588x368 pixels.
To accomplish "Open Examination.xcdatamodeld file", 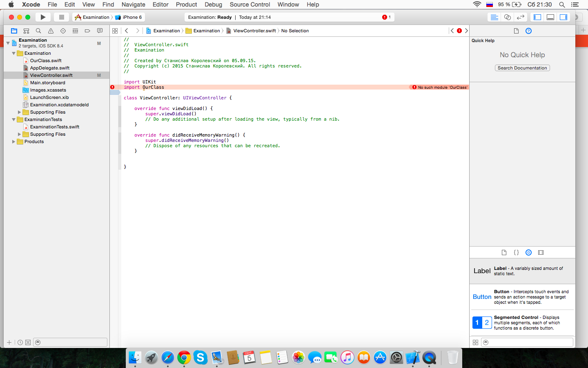I will point(59,105).
